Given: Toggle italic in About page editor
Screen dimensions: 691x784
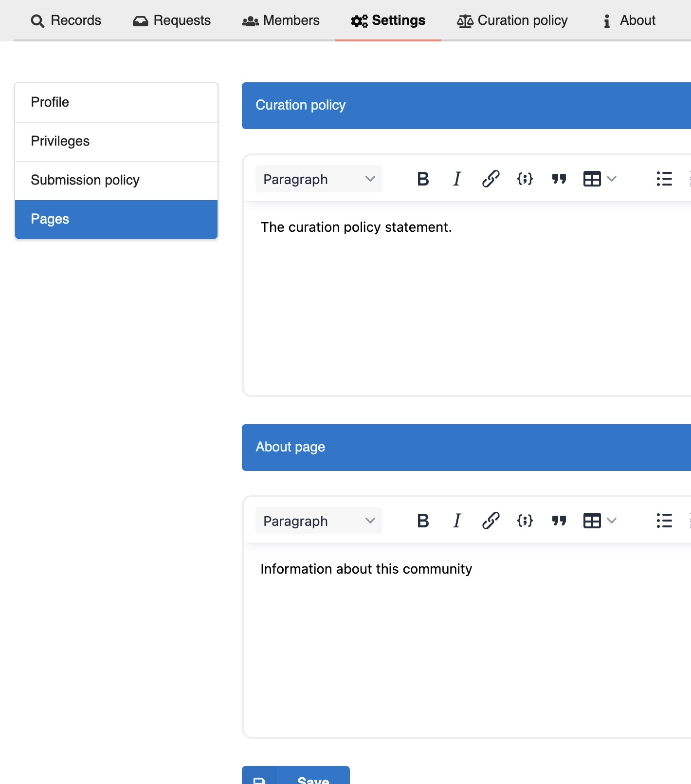Looking at the screenshot, I should pos(457,521).
